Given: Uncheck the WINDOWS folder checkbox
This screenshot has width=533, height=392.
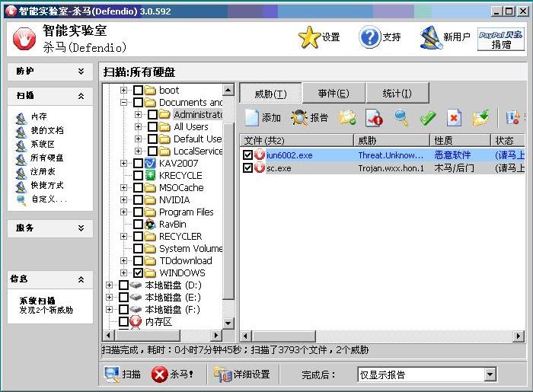Looking at the screenshot, I should tap(138, 272).
